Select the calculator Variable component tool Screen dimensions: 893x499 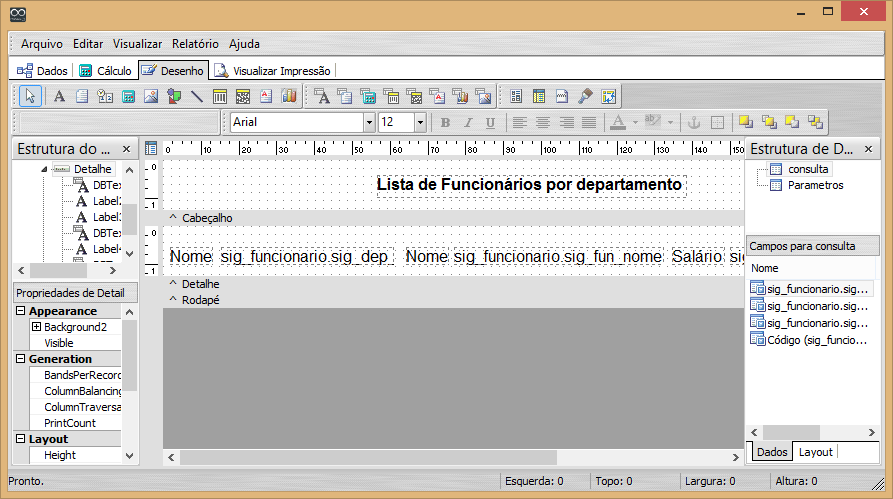coord(128,97)
